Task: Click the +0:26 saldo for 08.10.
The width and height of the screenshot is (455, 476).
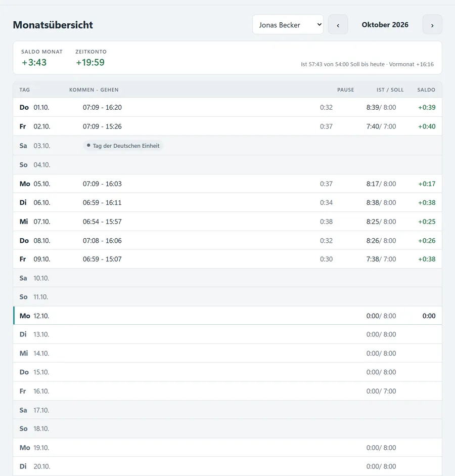Action: click(427, 241)
